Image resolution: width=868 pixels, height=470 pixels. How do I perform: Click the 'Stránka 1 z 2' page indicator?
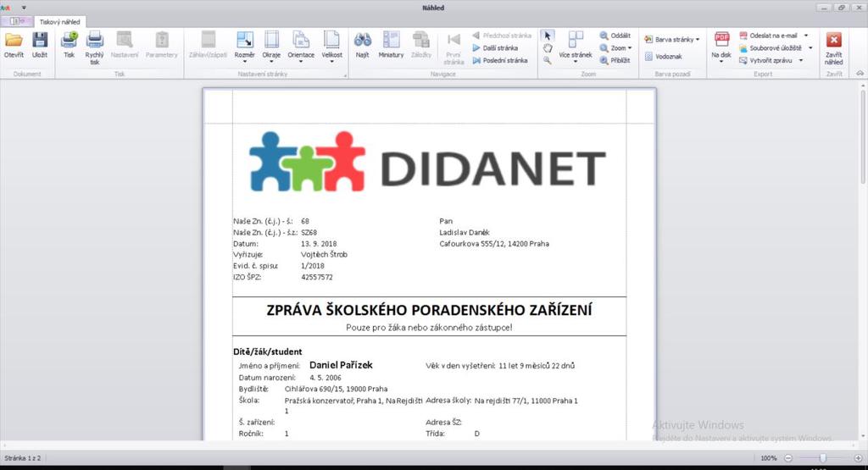click(23, 458)
